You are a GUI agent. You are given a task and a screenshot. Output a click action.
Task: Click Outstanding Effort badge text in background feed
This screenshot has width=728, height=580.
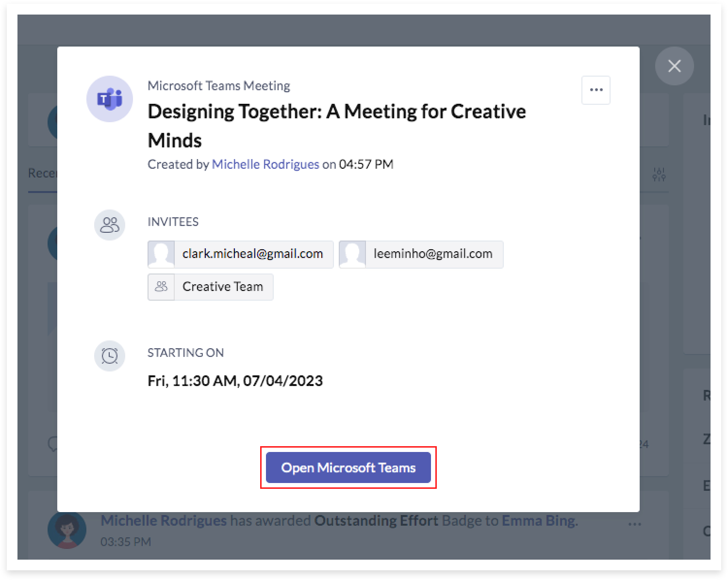(x=376, y=521)
